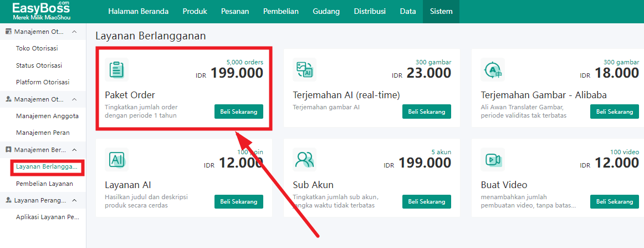Click the Terjemahan Gambar Alibaba icon
This screenshot has height=248, width=644.
click(x=493, y=69)
